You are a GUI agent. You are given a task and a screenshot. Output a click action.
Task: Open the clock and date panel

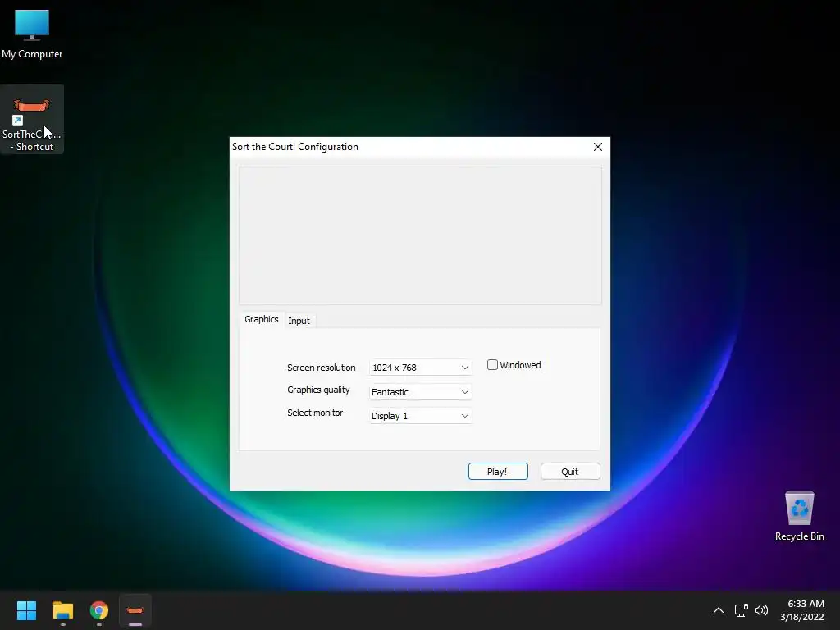pyautogui.click(x=801, y=610)
